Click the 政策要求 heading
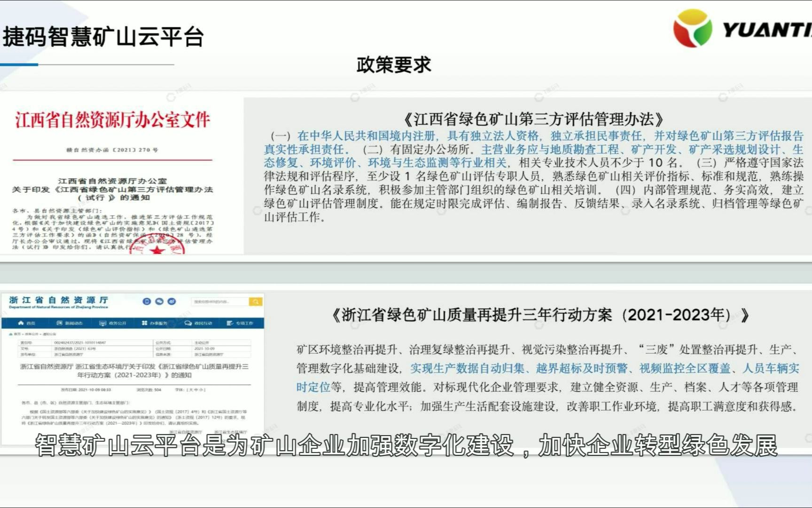812x508 pixels. tap(394, 65)
